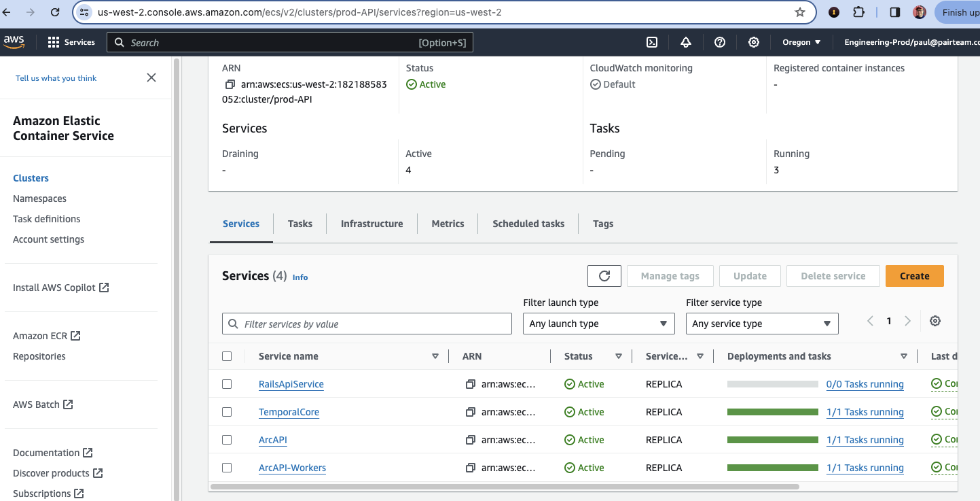Click the AWS top Search box

(x=290, y=42)
